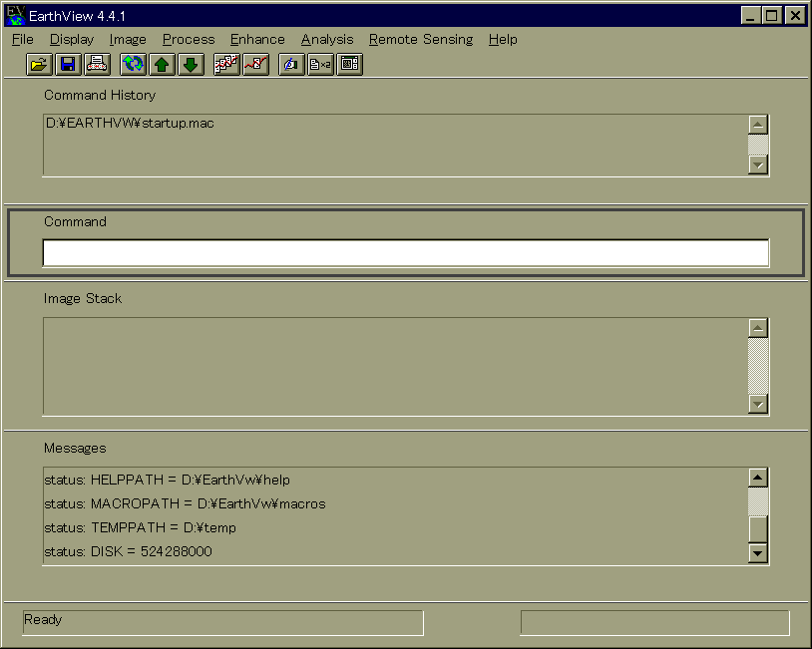The width and height of the screenshot is (812, 649).
Task: Open the Enhance menu
Action: pos(257,39)
